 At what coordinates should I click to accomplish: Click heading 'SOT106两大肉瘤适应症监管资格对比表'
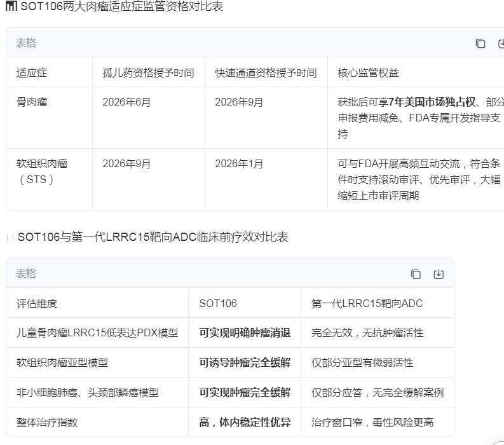(122, 6)
